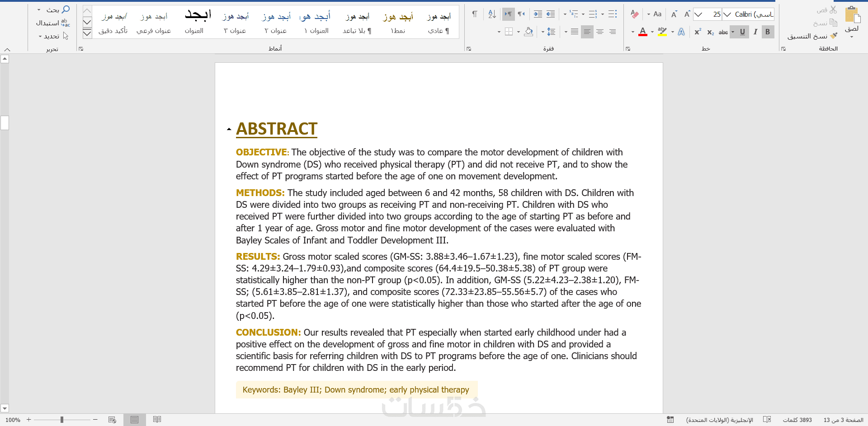This screenshot has height=426, width=868.
Task: Toggle Underline formatting
Action: point(742,32)
